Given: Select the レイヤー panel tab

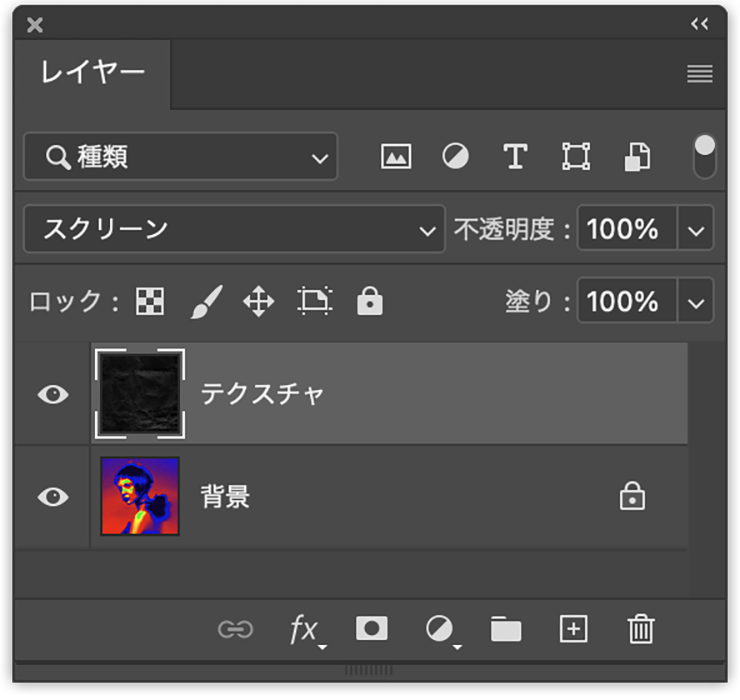Looking at the screenshot, I should pos(92,74).
